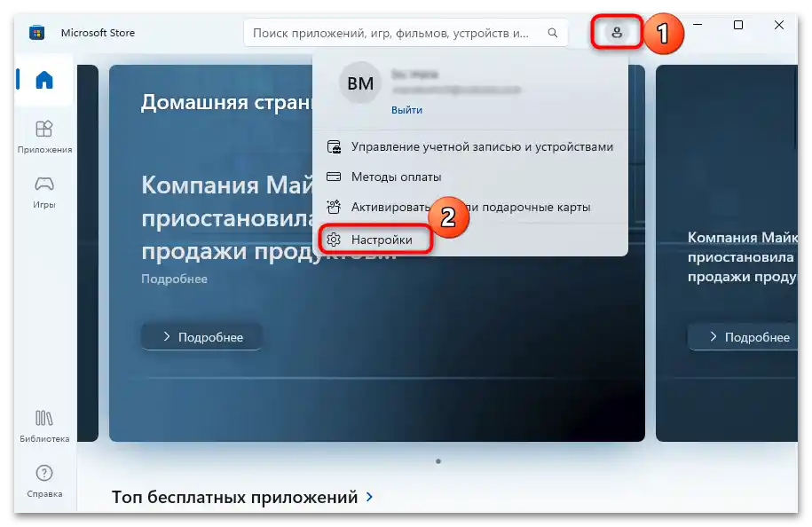812x527 pixels.
Task: Open the Справка sidebar icon
Action: click(43, 475)
